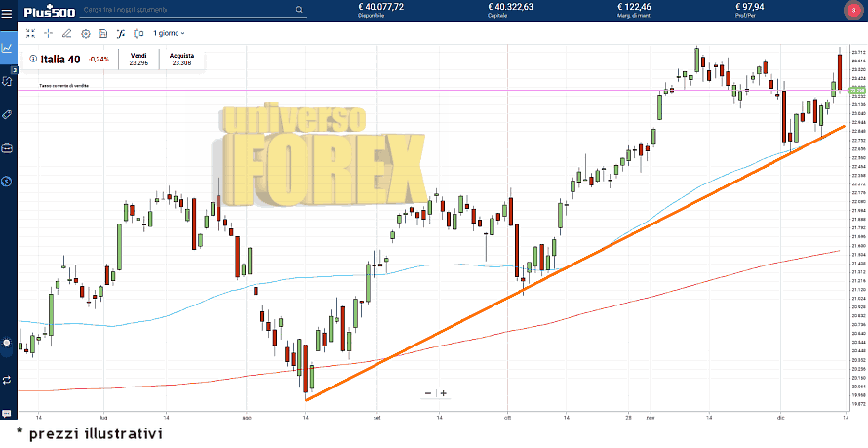The width and height of the screenshot is (868, 448).
Task: Zoom out chart with minus button
Action: click(428, 393)
